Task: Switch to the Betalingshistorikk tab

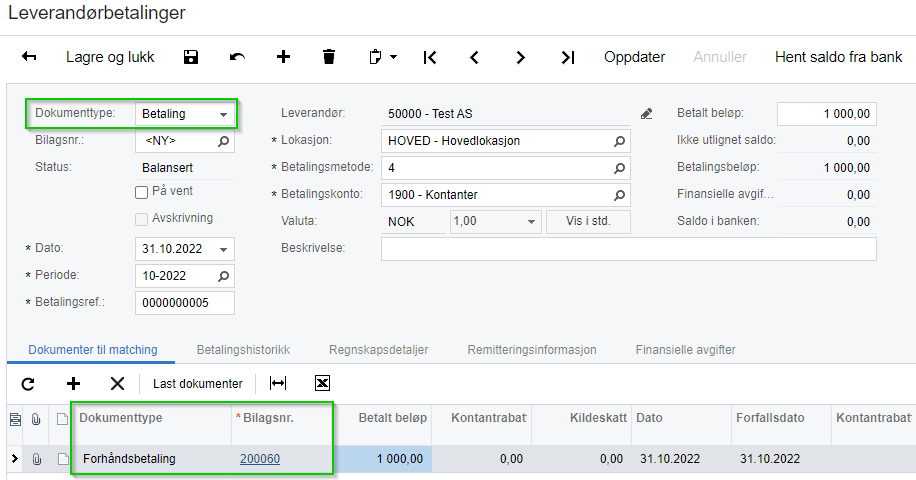Action: click(244, 350)
